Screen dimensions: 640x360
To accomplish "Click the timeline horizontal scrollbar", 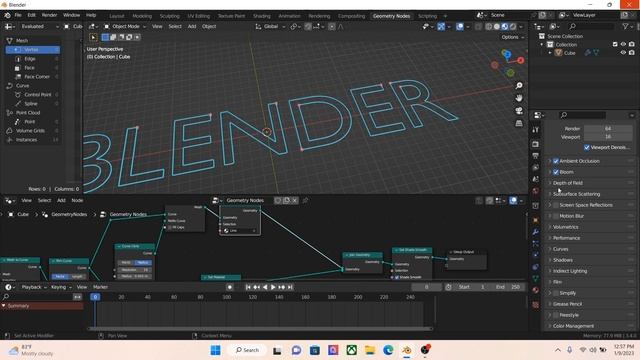I will pos(260,328).
